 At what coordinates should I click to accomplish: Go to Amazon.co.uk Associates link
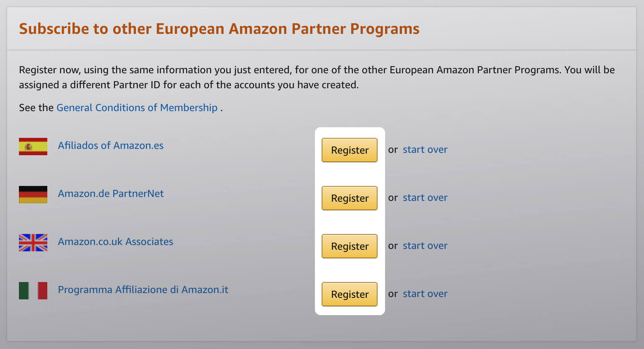115,241
